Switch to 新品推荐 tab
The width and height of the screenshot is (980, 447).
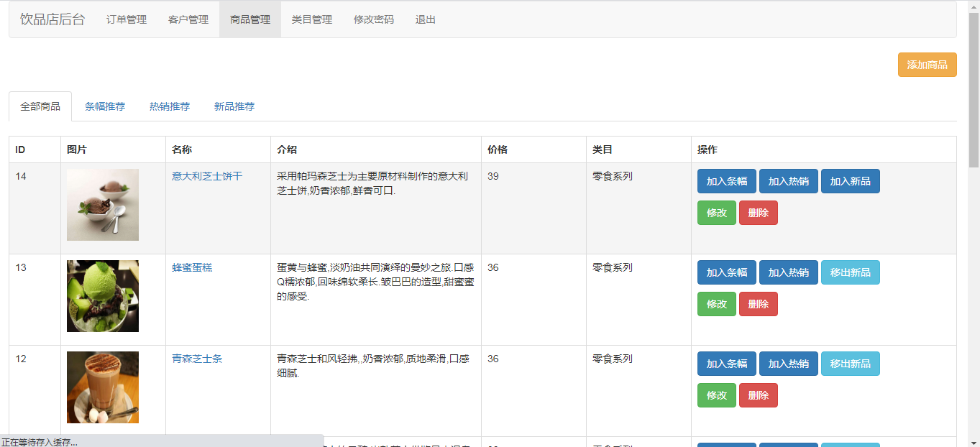pos(234,106)
